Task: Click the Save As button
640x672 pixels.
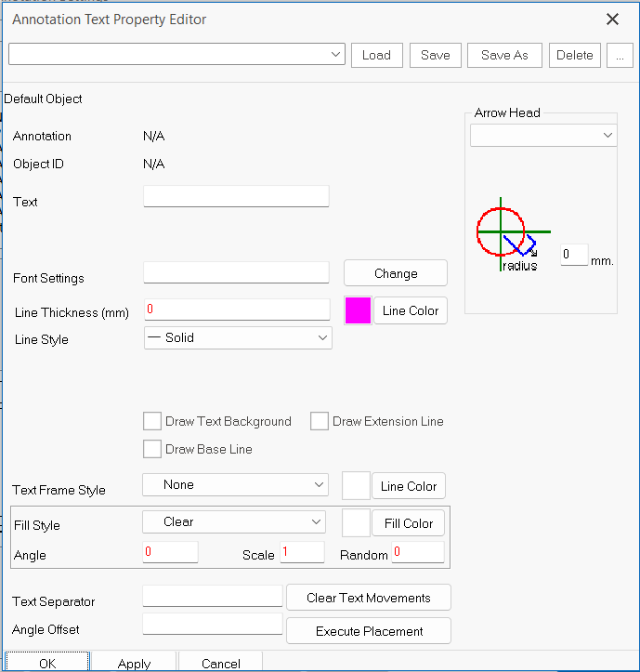Action: click(504, 55)
